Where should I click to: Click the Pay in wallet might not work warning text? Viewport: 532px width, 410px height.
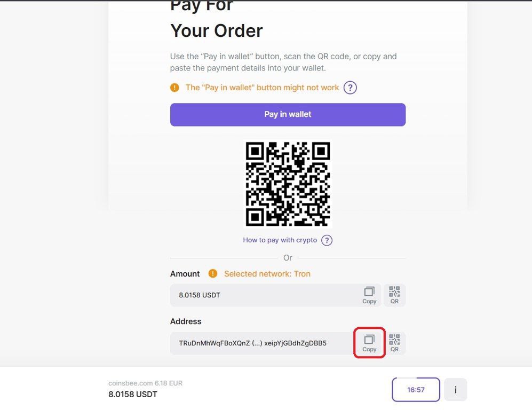262,88
